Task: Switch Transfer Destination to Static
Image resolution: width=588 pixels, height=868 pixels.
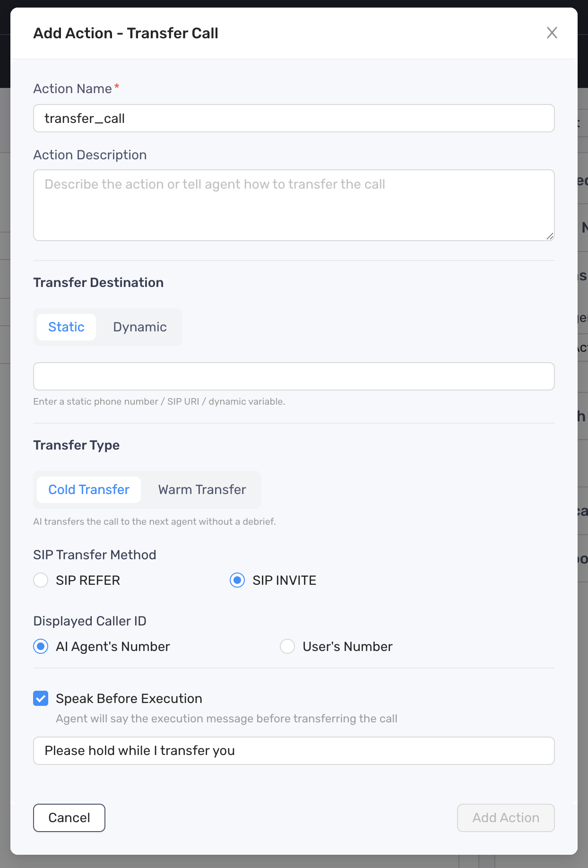Action: click(66, 327)
